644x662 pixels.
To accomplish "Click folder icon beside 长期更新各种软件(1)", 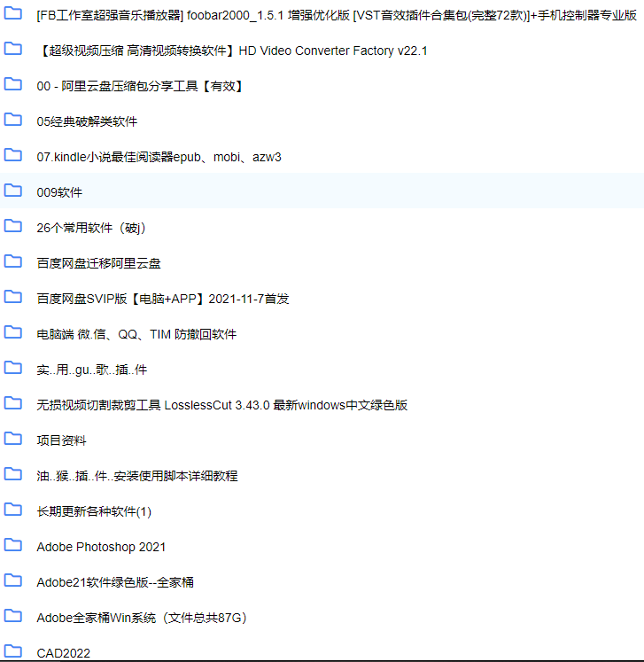I will tap(12, 510).
